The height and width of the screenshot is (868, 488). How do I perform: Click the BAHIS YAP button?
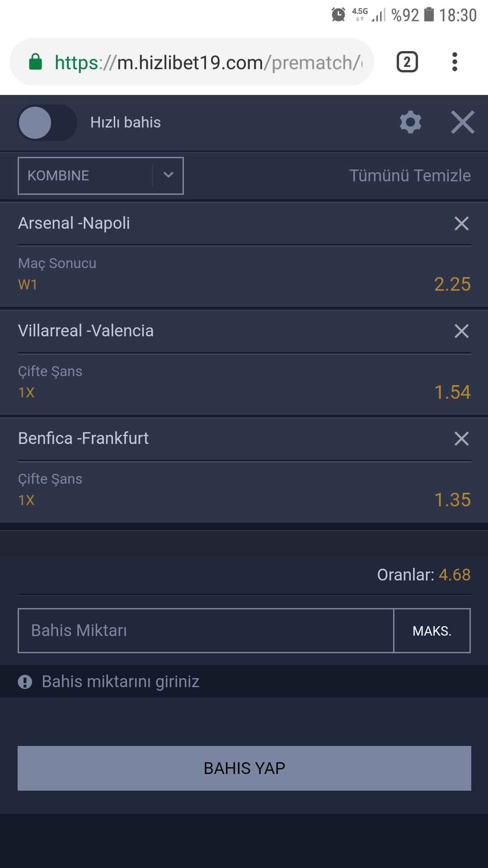tap(244, 768)
